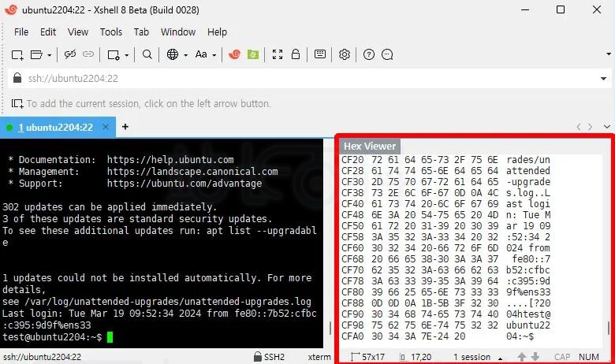
Task: Expand the font Aa dropdown arrow
Action: (214, 55)
